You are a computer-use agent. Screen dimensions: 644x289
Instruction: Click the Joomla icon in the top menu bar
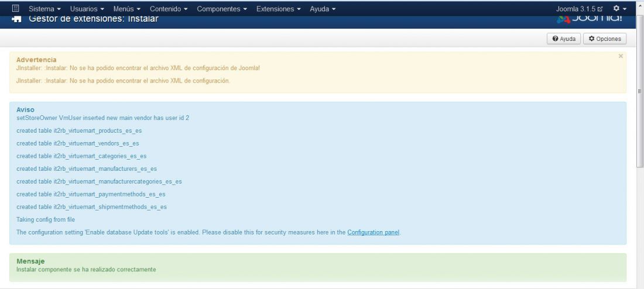tap(16, 8)
